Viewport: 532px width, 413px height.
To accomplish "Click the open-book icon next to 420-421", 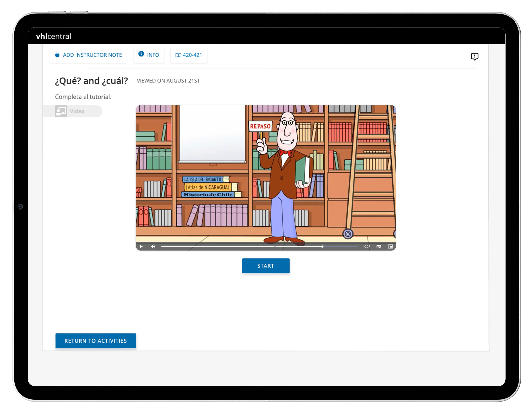I will tap(178, 55).
